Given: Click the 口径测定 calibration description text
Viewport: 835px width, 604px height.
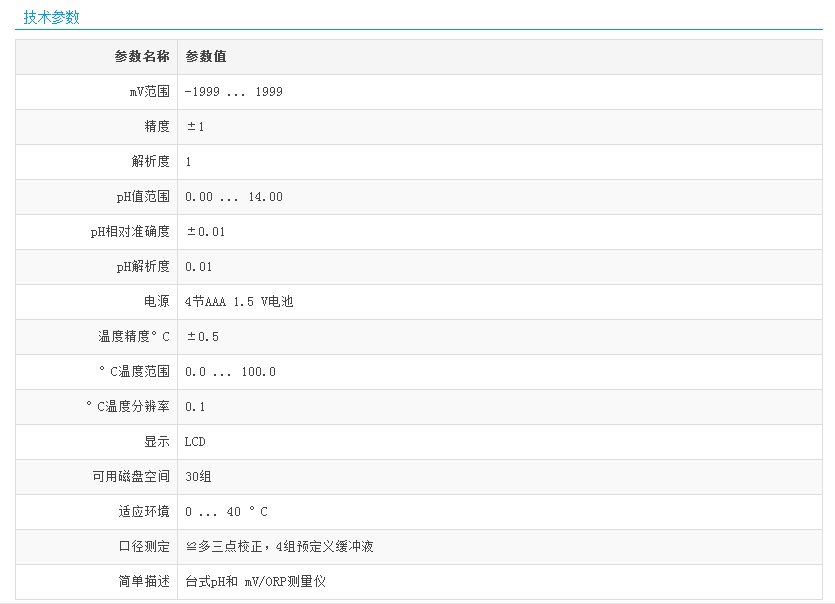Looking at the screenshot, I should [279, 547].
